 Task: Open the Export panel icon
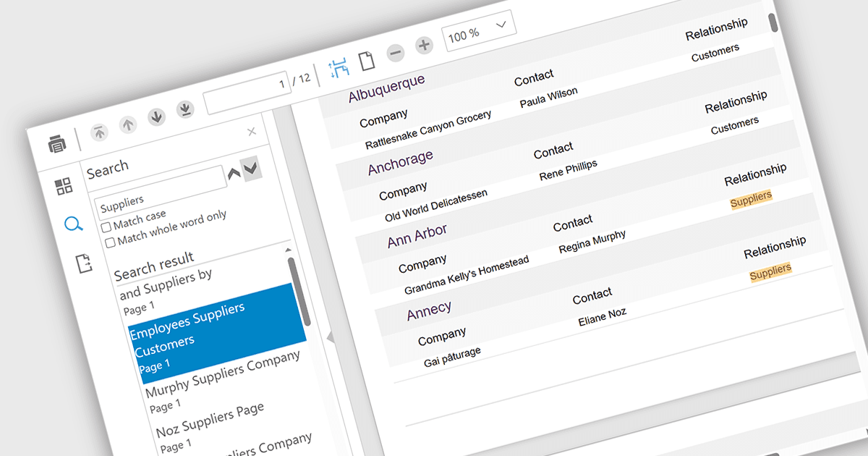[x=85, y=263]
